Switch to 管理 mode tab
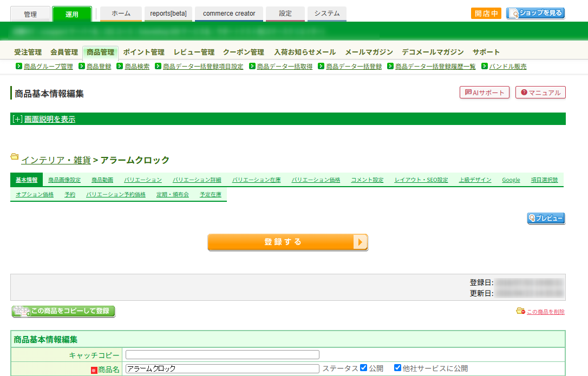 point(30,14)
